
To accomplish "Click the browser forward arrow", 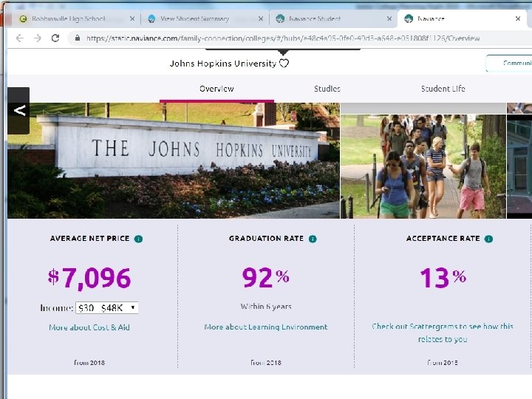I will click(x=38, y=38).
